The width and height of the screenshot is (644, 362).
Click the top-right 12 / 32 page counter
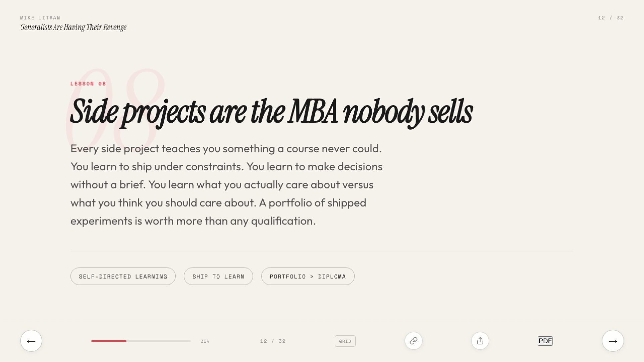610,18
